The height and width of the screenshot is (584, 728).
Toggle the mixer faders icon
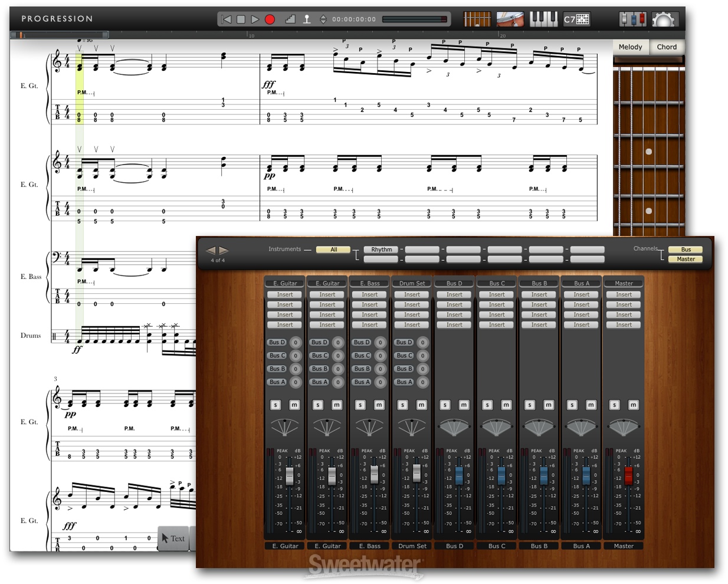632,19
